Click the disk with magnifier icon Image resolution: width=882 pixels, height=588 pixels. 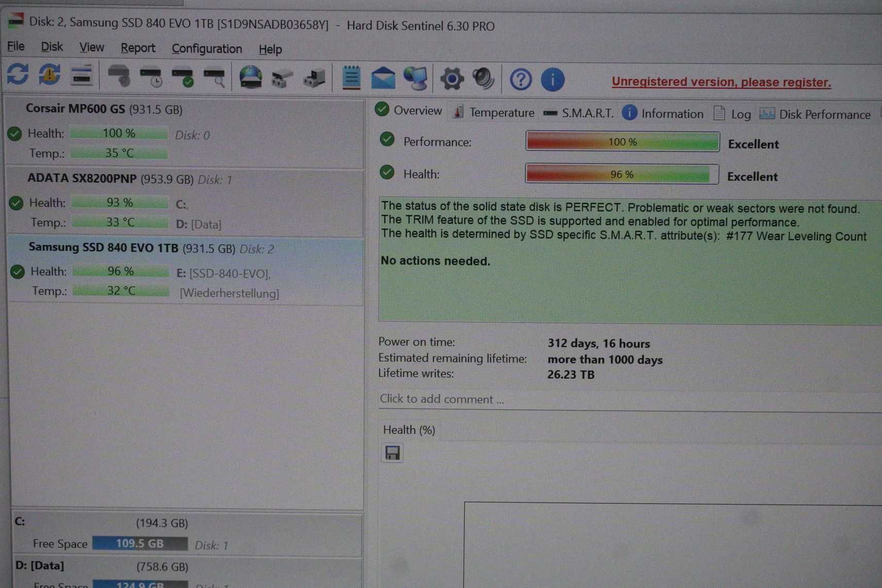click(214, 77)
